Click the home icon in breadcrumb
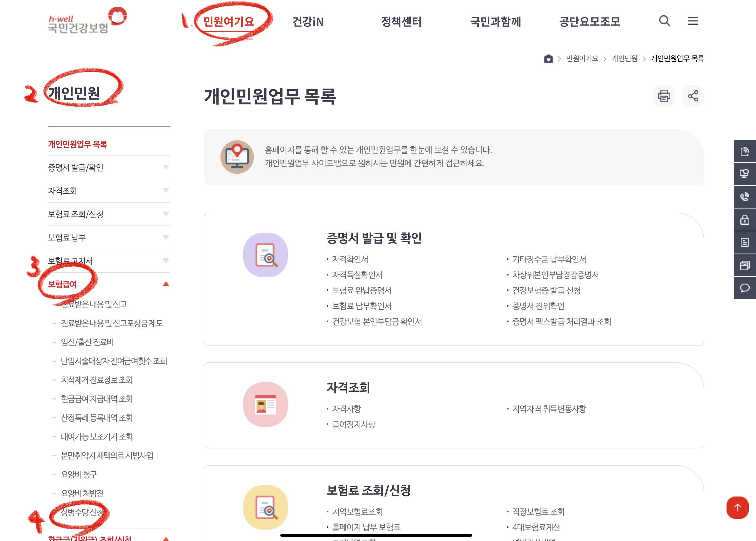 [x=548, y=59]
